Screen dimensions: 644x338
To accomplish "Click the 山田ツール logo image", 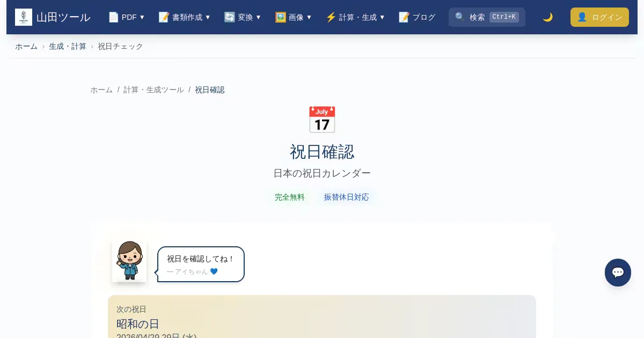I will (x=24, y=17).
